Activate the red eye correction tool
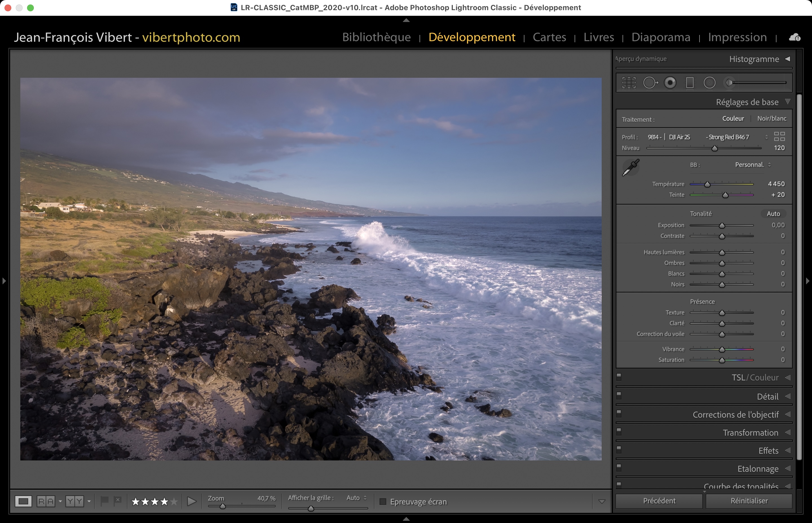 point(670,83)
